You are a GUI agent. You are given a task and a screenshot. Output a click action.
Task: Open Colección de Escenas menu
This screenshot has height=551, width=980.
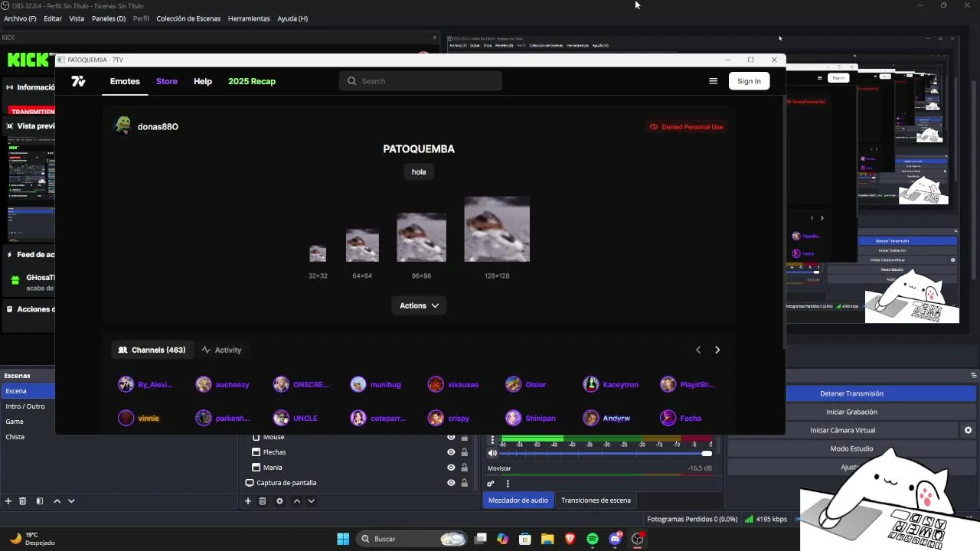188,18
